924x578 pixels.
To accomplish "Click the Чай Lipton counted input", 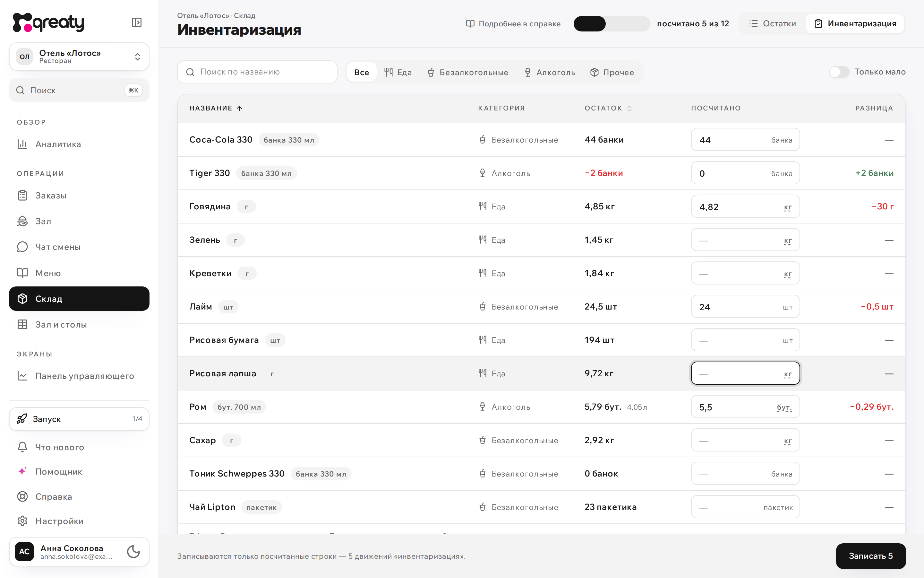I will tap(745, 507).
